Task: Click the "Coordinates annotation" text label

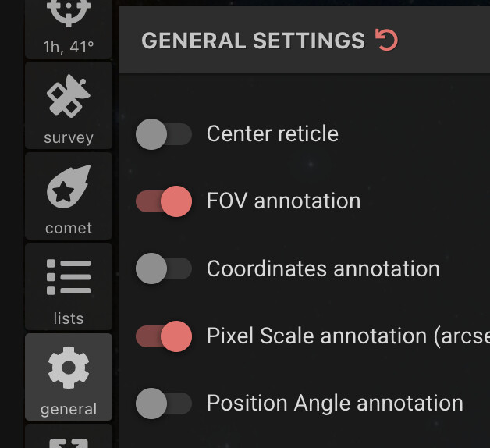Action: [323, 268]
